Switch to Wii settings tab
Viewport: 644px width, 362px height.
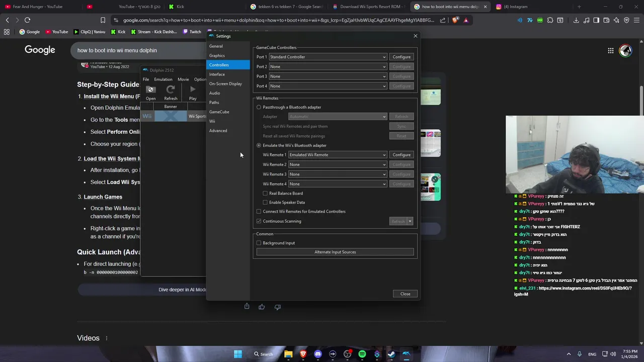228,121
